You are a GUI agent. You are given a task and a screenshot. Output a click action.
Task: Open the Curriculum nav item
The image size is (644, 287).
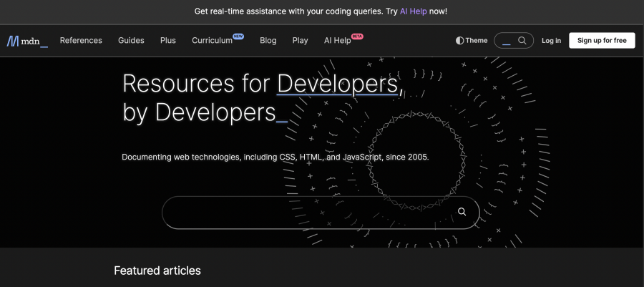(x=212, y=40)
